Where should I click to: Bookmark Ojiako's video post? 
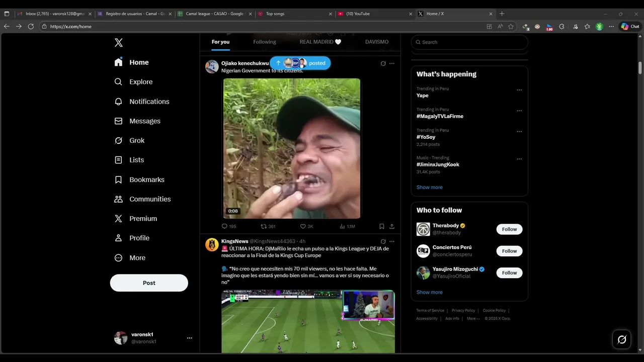pos(382,227)
